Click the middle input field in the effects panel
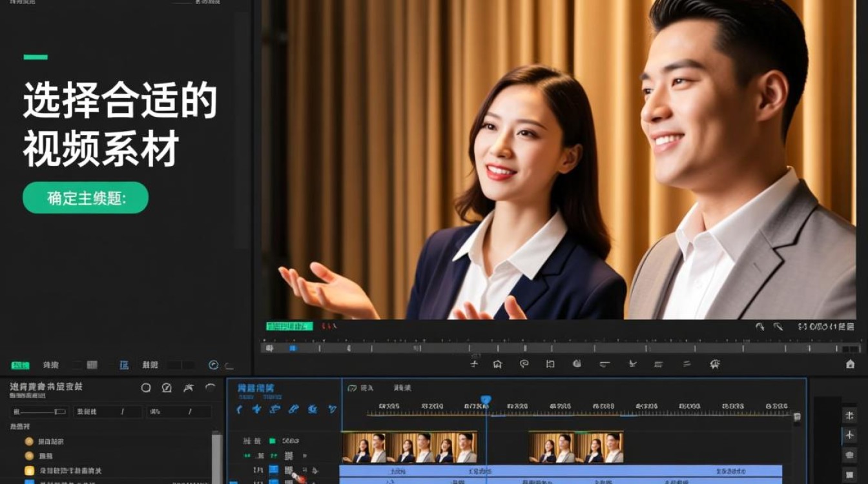 107,412
